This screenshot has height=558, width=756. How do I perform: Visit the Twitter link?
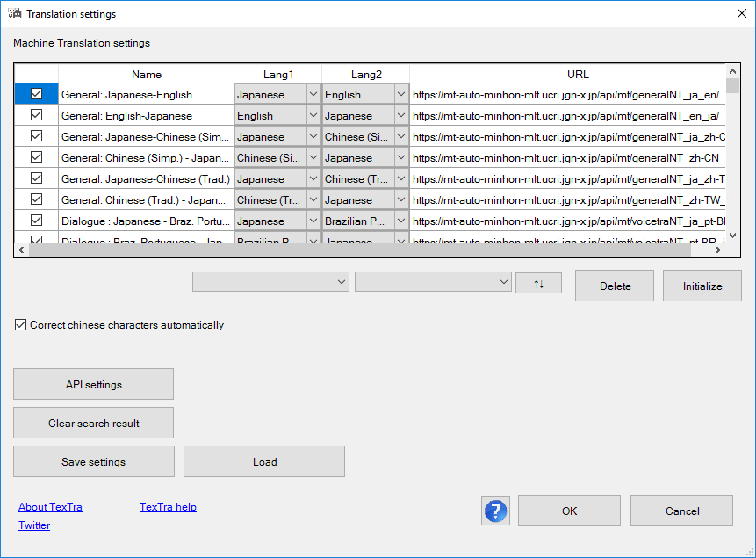33,525
